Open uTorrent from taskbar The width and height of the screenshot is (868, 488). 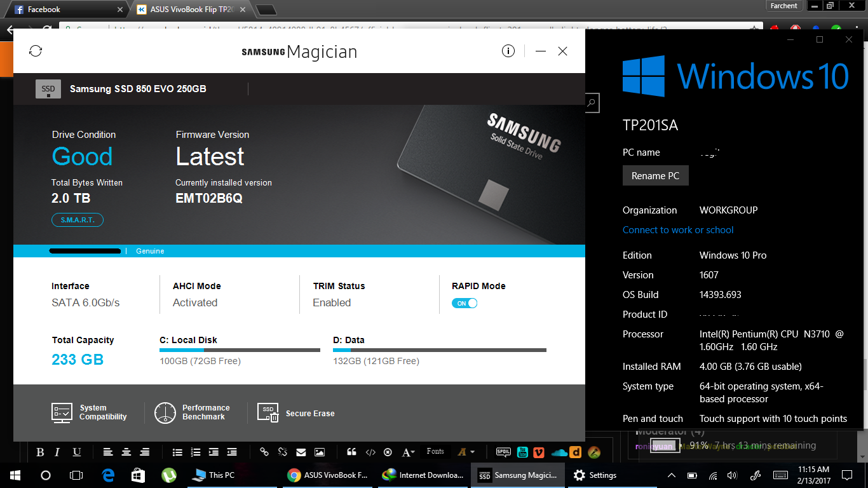click(168, 475)
